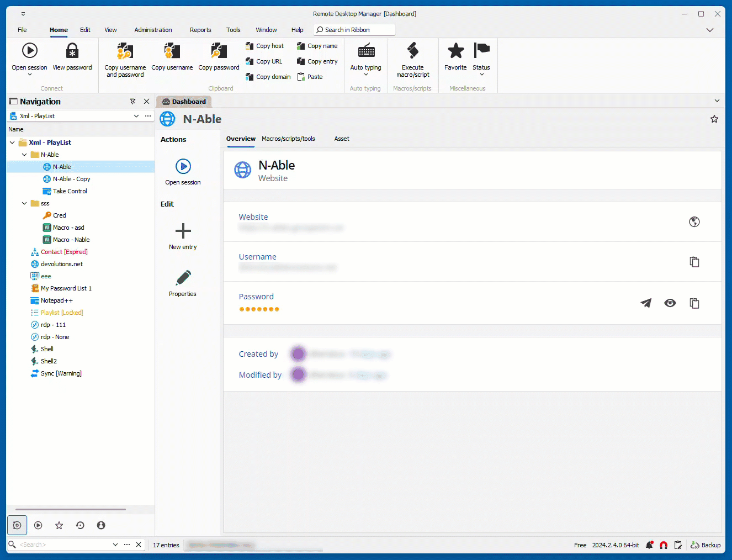Collapse the sss folder
Viewport: 732px width, 560px height.
point(24,203)
